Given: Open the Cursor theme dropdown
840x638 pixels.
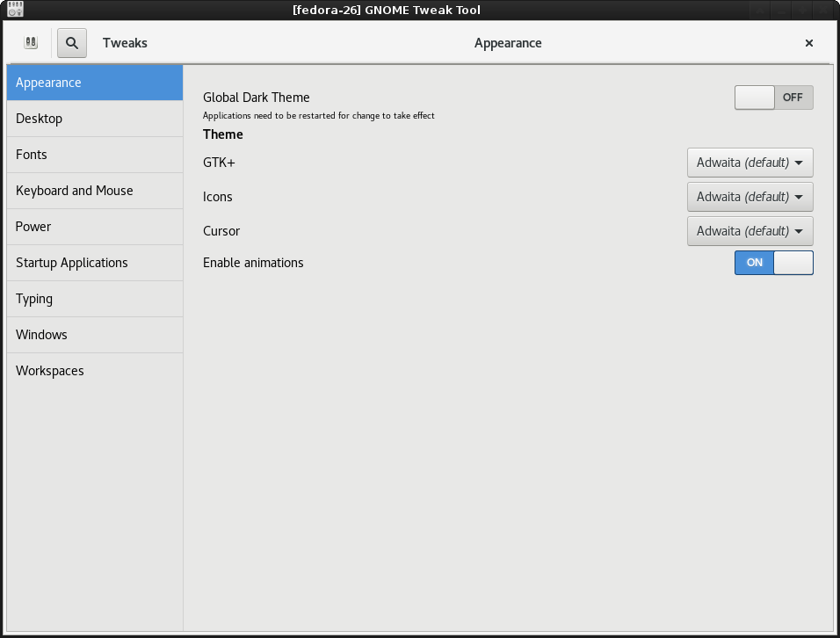Looking at the screenshot, I should [750, 231].
